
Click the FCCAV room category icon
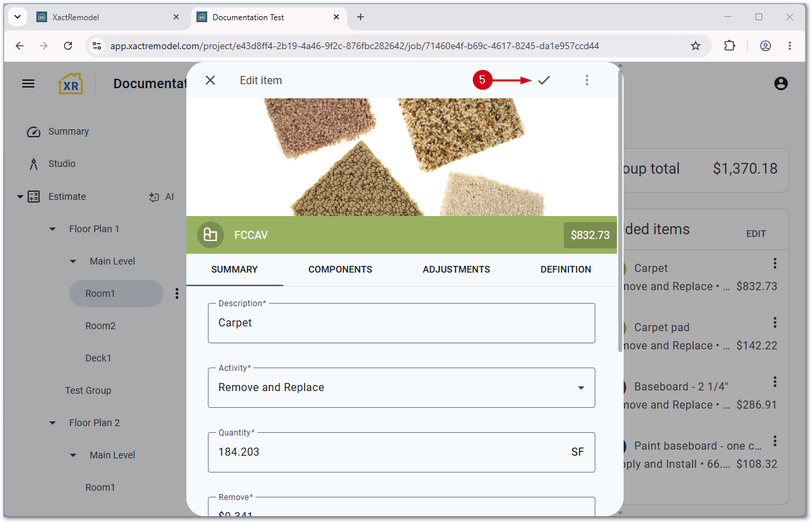[211, 235]
